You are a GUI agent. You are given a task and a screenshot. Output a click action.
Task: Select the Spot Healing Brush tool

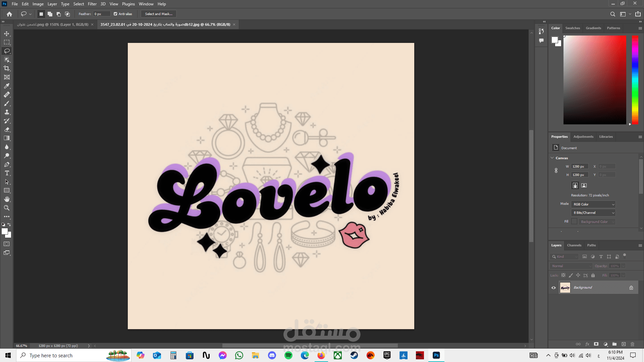pyautogui.click(x=7, y=95)
